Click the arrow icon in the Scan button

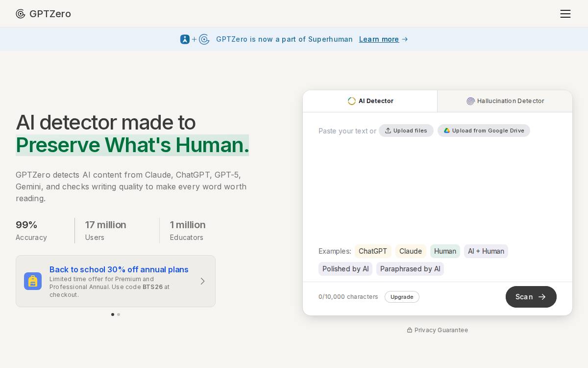click(x=542, y=297)
